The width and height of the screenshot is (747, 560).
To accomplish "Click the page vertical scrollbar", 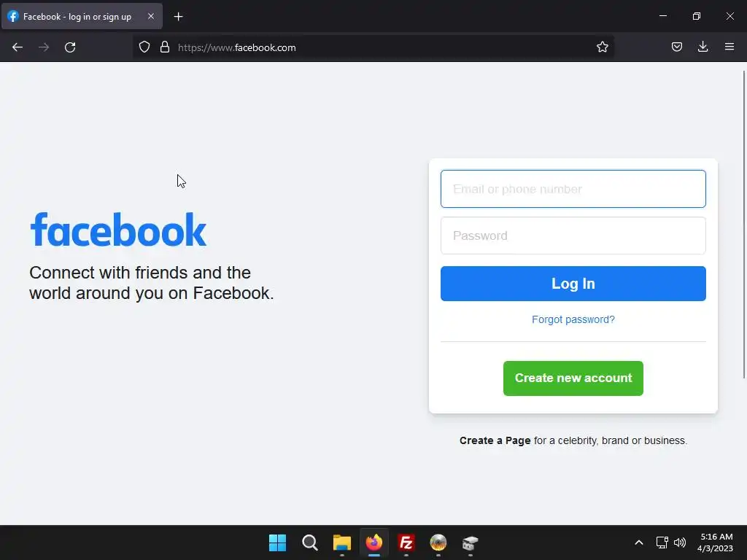I will point(743,224).
